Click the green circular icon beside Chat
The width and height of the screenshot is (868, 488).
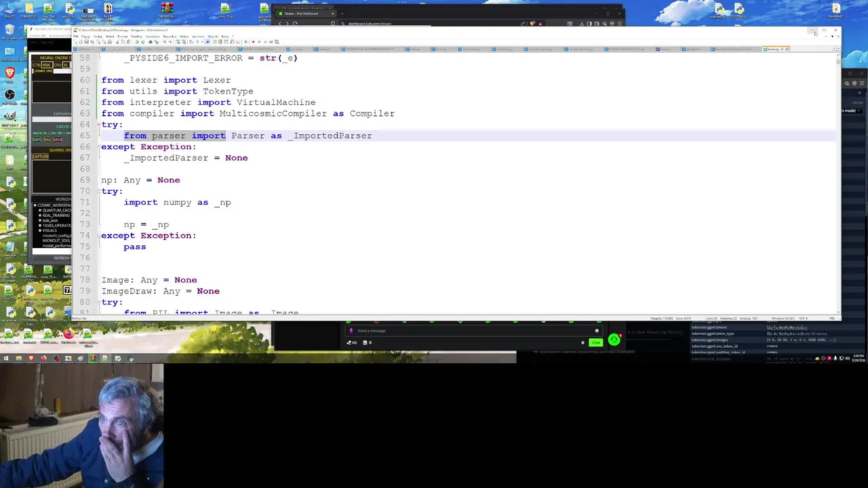tap(614, 340)
